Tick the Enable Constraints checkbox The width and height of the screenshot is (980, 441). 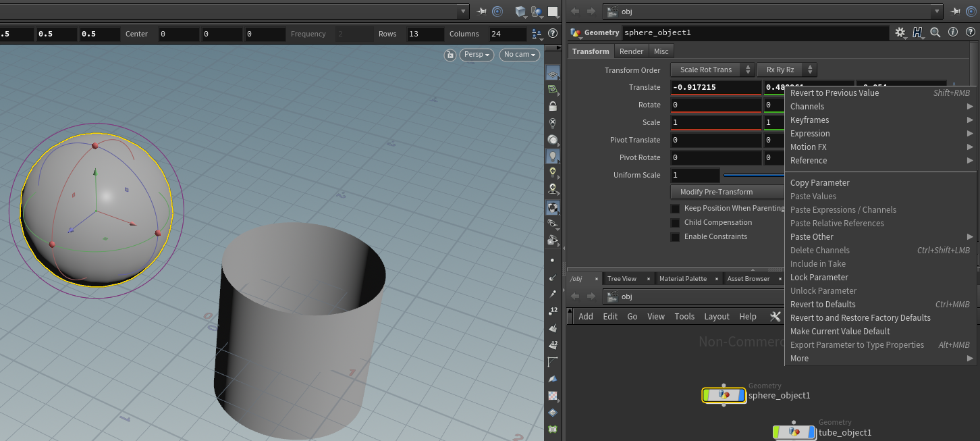(675, 237)
